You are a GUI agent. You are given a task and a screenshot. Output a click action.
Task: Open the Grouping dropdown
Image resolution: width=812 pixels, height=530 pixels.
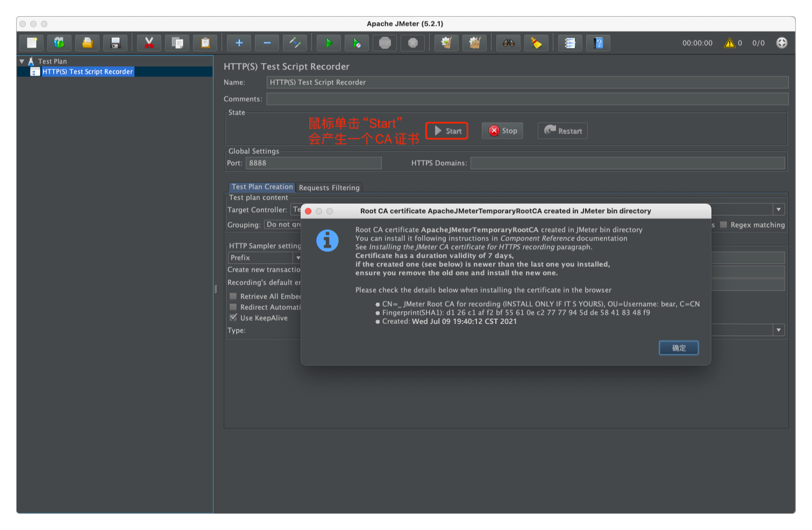283,225
